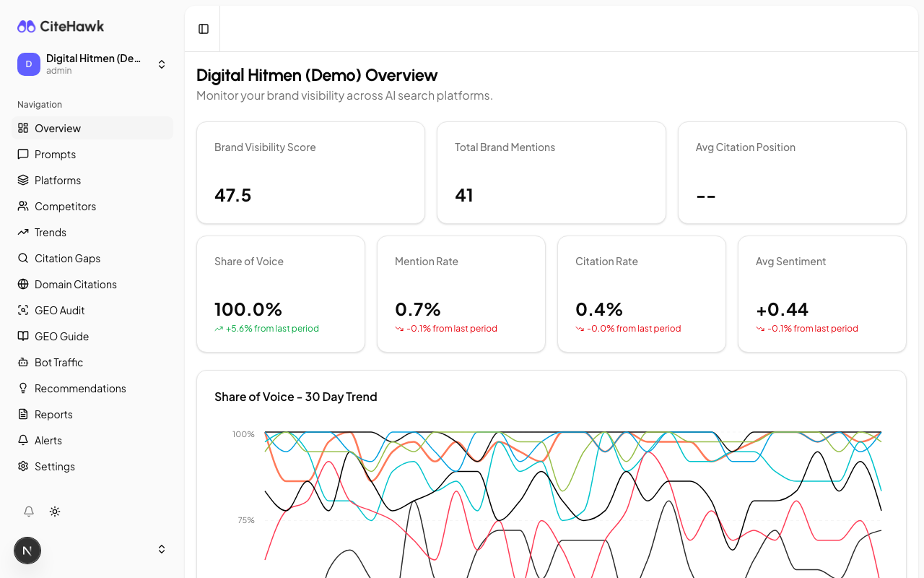
Task: Click the D workspace avatar badge
Action: (28, 64)
